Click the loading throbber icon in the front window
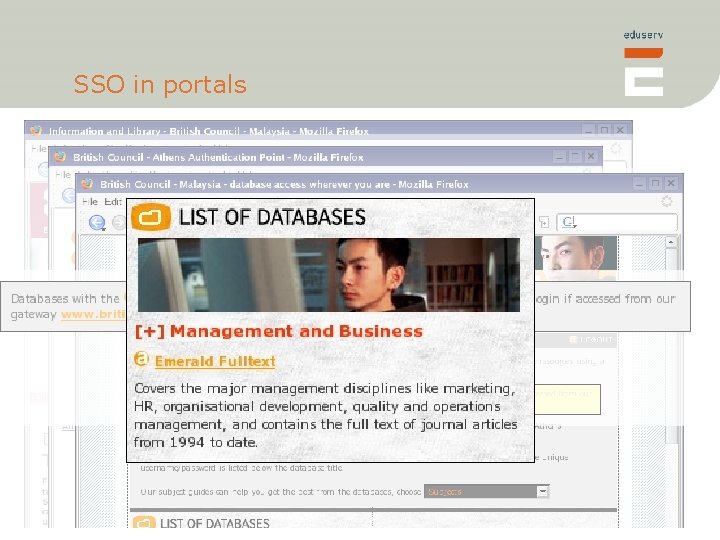Image resolution: width=720 pixels, height=540 pixels. pyautogui.click(x=666, y=201)
